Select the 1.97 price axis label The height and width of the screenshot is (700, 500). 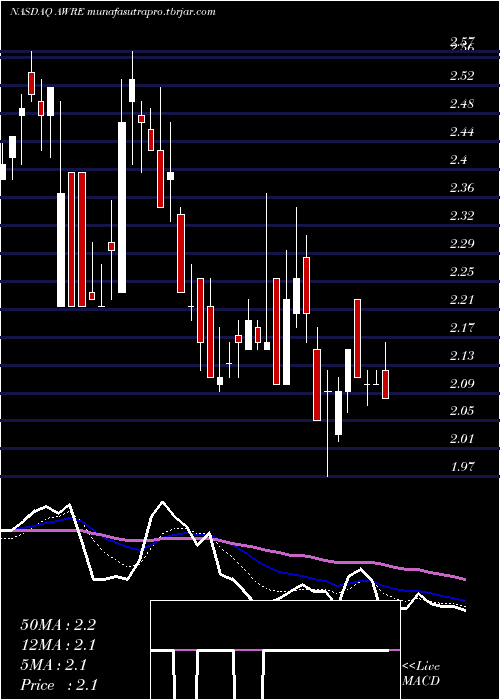pos(462,467)
